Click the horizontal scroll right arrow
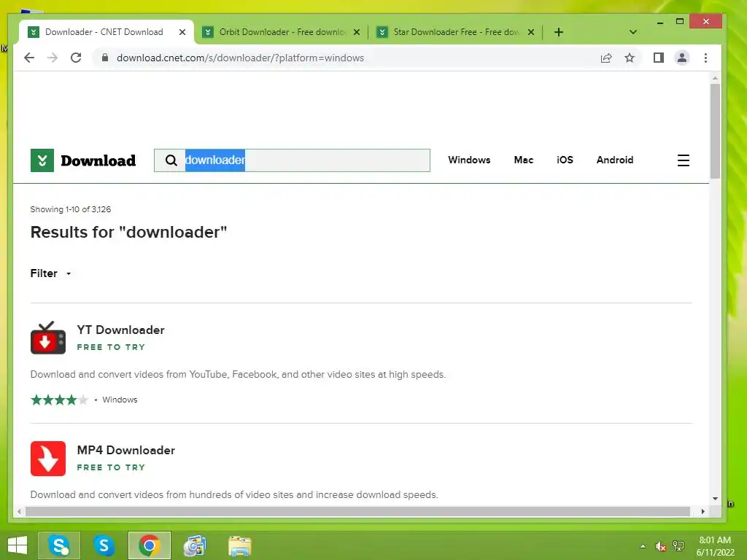 tap(703, 511)
